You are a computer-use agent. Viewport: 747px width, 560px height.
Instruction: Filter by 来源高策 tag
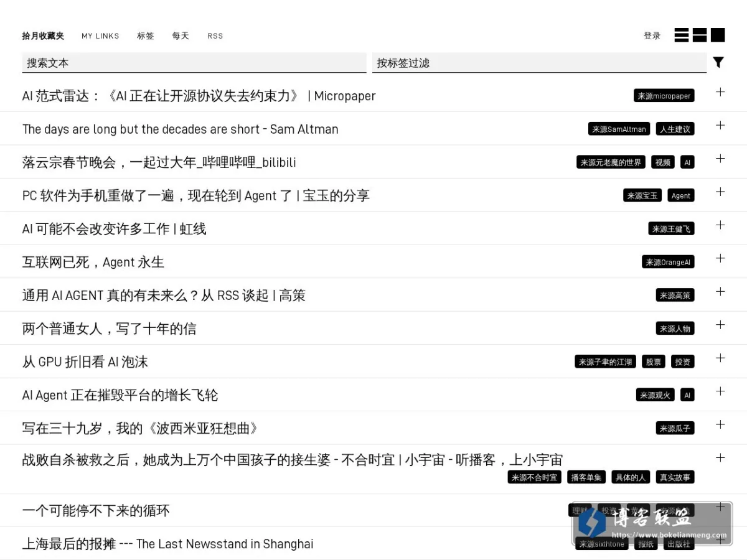click(675, 295)
